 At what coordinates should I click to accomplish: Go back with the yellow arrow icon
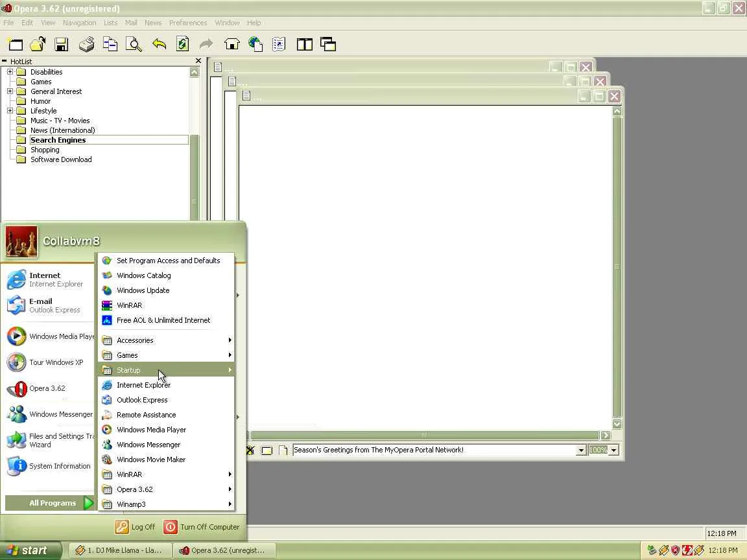[x=159, y=44]
